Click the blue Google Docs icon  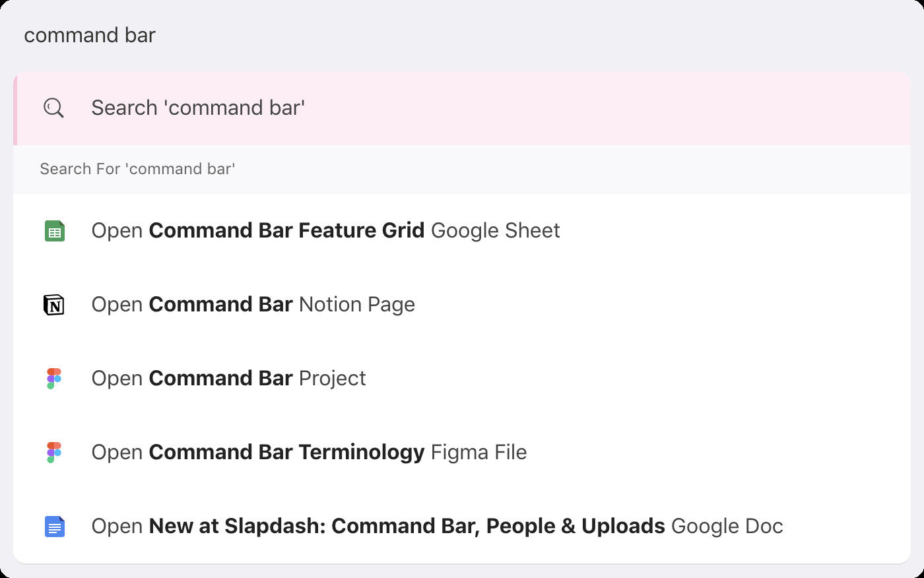coord(55,527)
